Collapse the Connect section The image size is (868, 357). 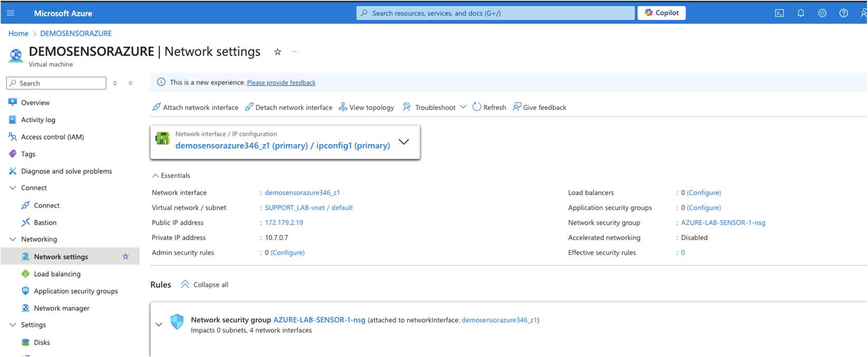pos(13,188)
